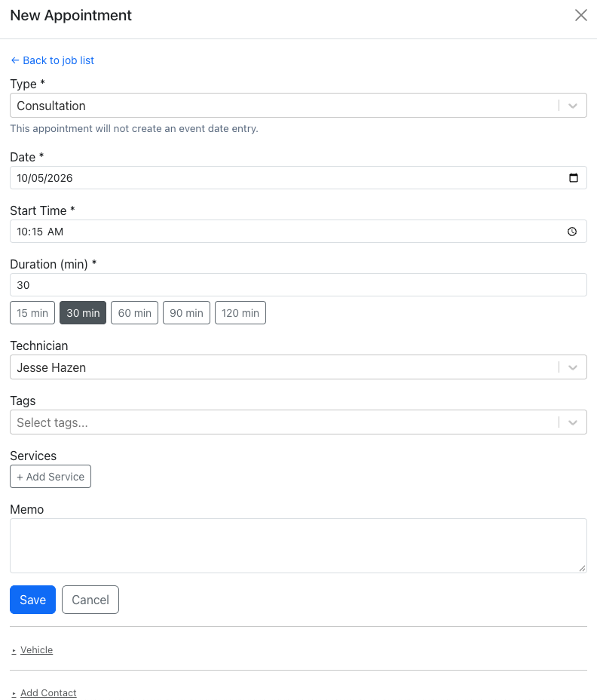Click inside the Memo text area
The image size is (597, 700).
click(298, 545)
